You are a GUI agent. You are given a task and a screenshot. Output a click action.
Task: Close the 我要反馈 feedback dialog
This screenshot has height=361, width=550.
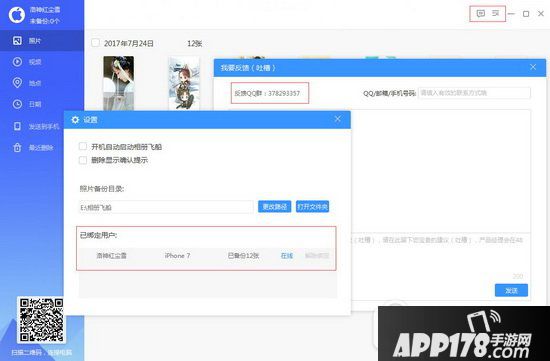coord(533,67)
